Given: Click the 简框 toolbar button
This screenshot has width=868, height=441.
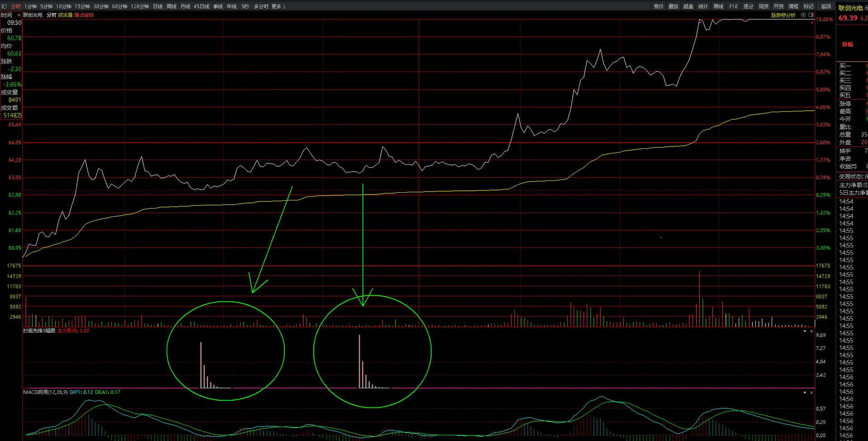Looking at the screenshot, I should point(793,6).
